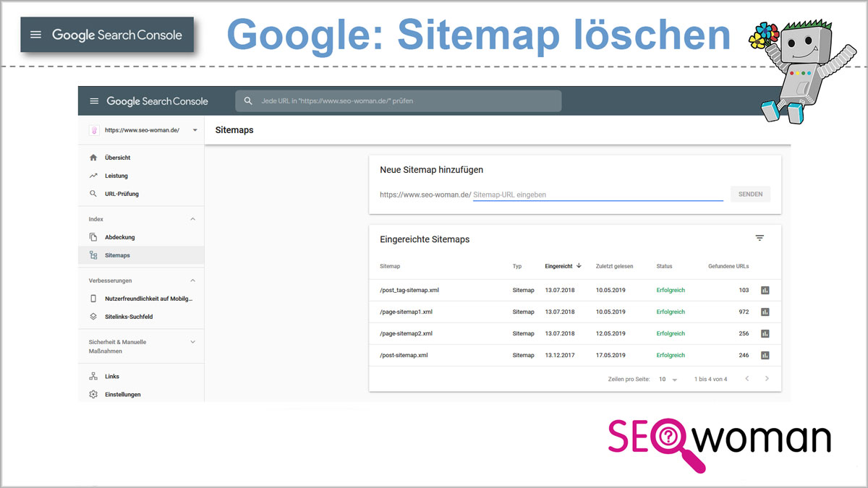Open the chart icon for /page-sitemap2.xml

765,333
